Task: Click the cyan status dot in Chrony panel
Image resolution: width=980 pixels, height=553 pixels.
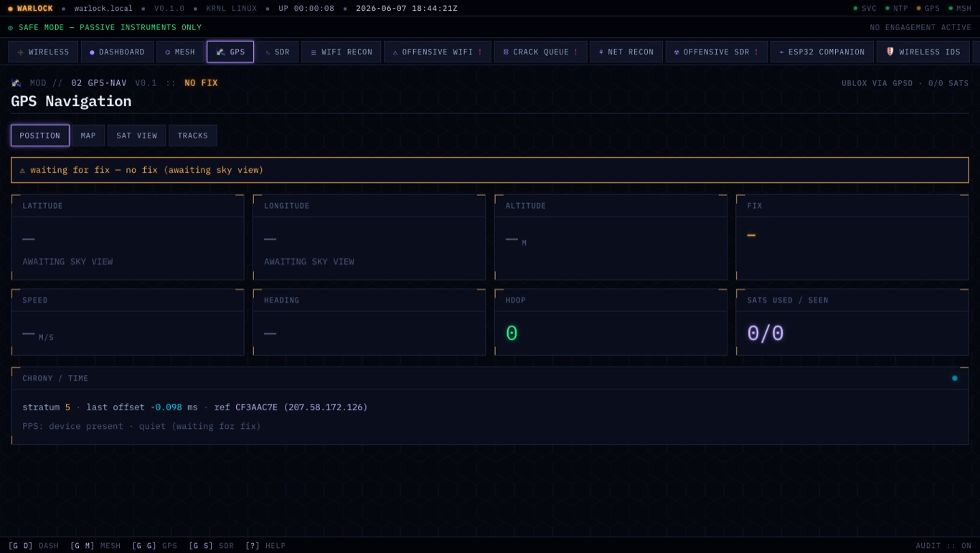Action: coord(955,378)
